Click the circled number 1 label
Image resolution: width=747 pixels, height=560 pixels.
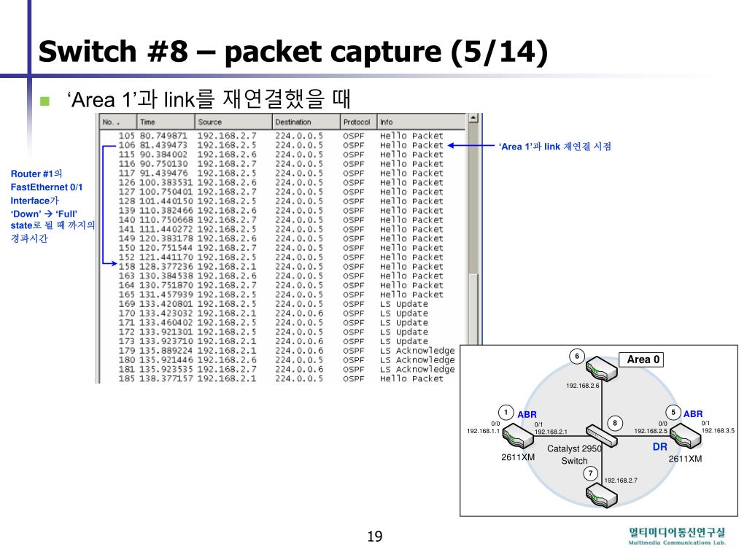click(506, 413)
